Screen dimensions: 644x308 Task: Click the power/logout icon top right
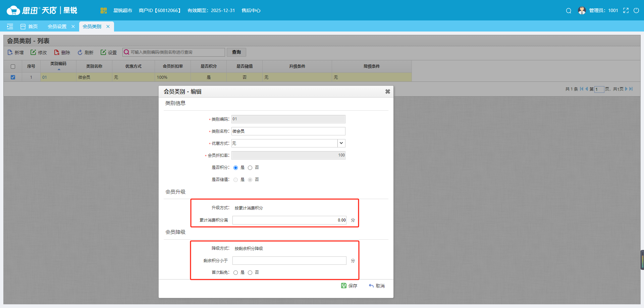(x=637, y=10)
